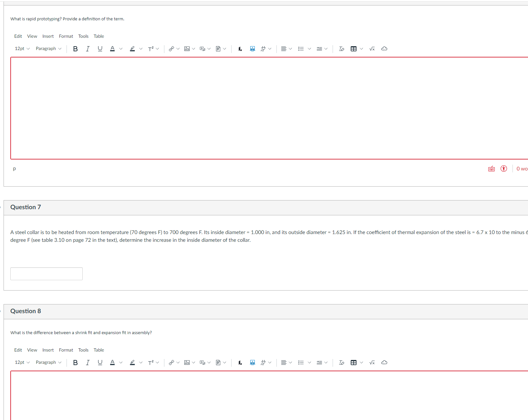Click the link icon in the Question 8 toolbar
This screenshot has width=528, height=420.
[x=171, y=363]
